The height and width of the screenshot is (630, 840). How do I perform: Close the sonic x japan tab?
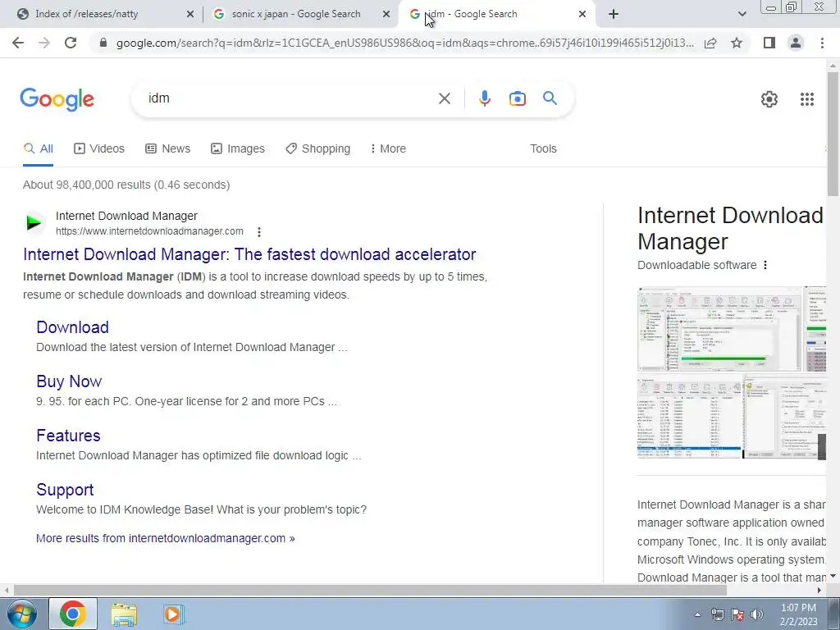386,15
